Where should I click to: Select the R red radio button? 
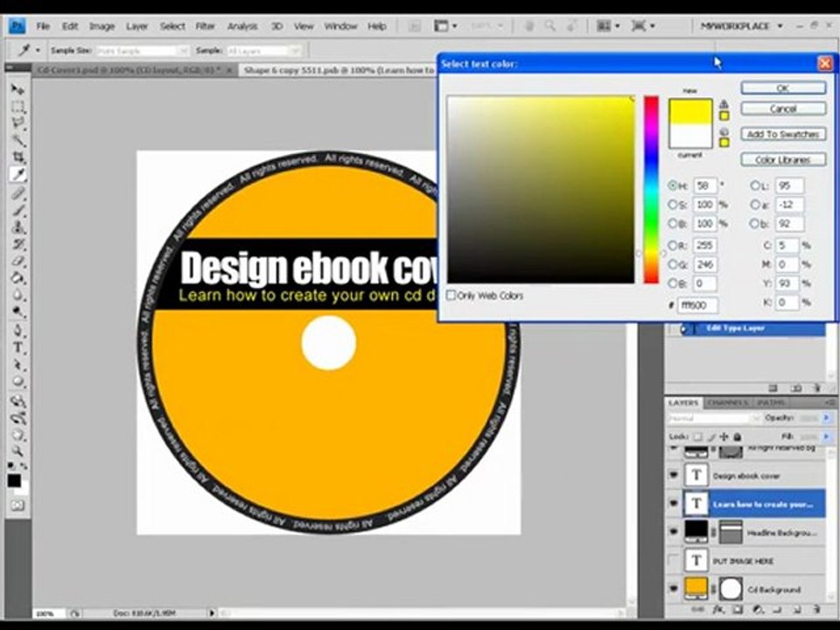(672, 246)
